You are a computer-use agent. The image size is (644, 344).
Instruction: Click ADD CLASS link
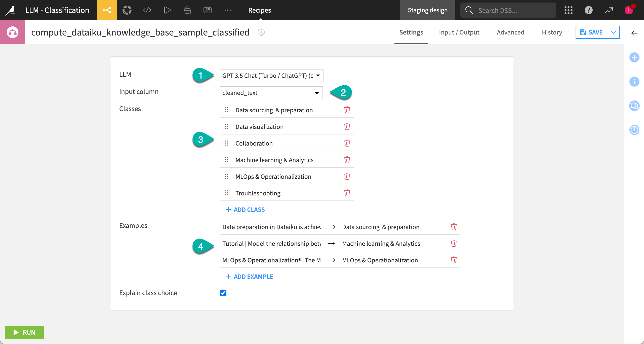(x=245, y=210)
